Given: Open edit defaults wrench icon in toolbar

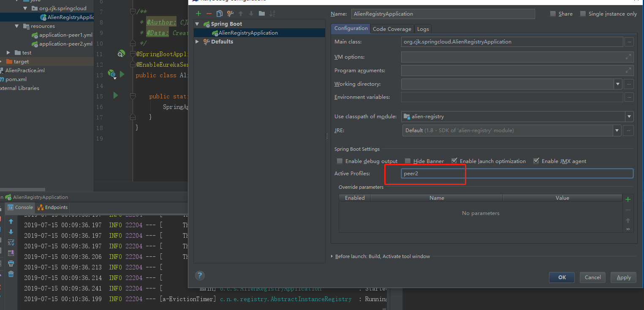Looking at the screenshot, I should (x=230, y=14).
